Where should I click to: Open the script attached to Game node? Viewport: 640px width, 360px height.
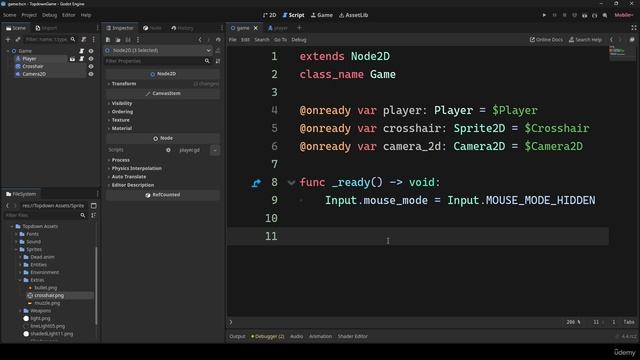tap(82, 51)
